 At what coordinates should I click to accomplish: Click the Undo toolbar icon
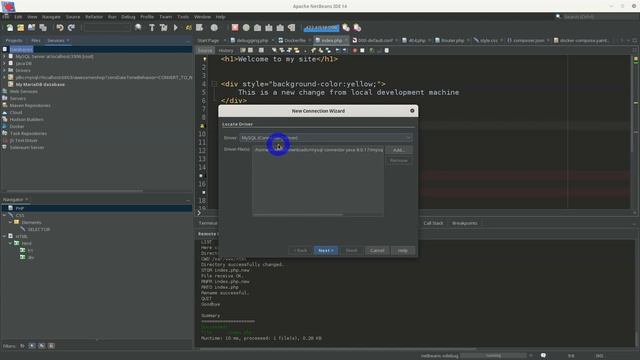point(60,28)
